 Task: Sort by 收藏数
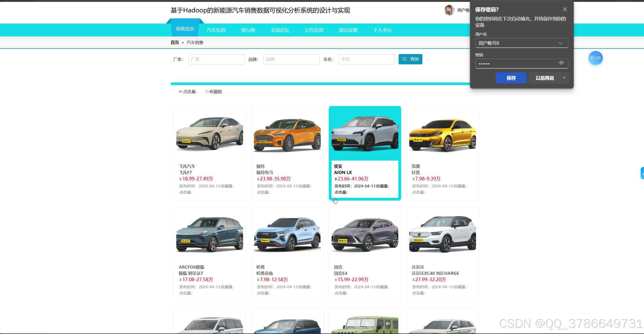pos(214,92)
